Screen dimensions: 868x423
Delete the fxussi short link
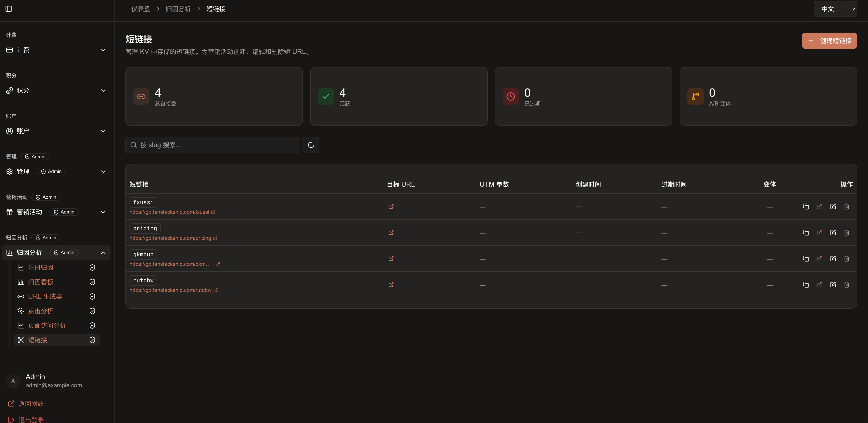[x=846, y=207]
